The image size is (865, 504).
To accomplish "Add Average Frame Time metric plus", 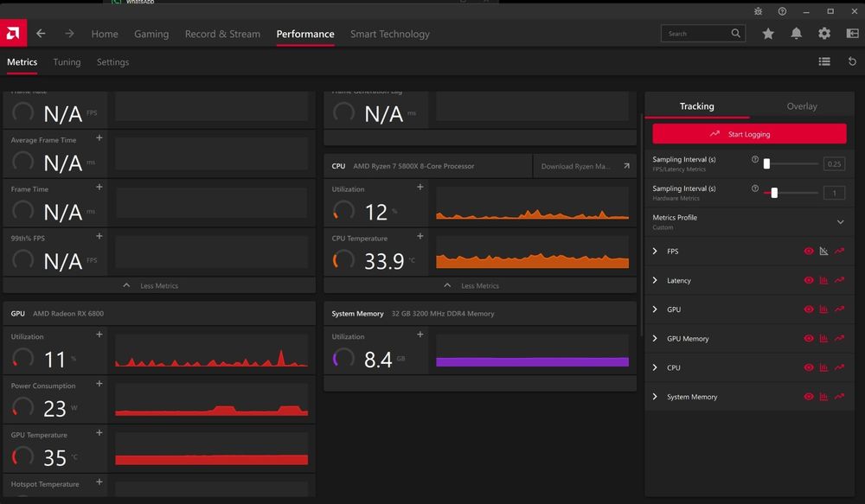I will (x=99, y=137).
